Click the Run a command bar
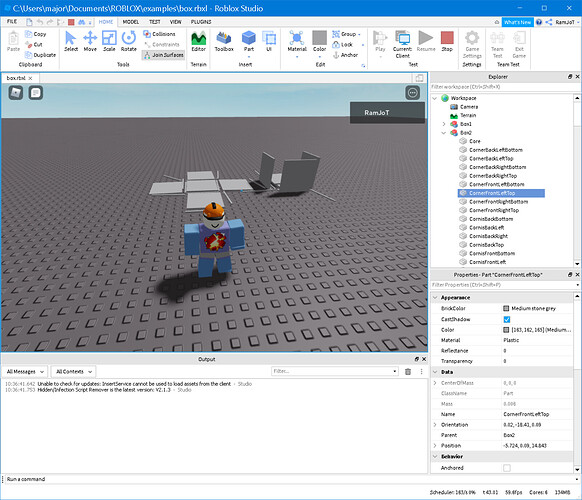The height and width of the screenshot is (500, 582). tap(290, 479)
